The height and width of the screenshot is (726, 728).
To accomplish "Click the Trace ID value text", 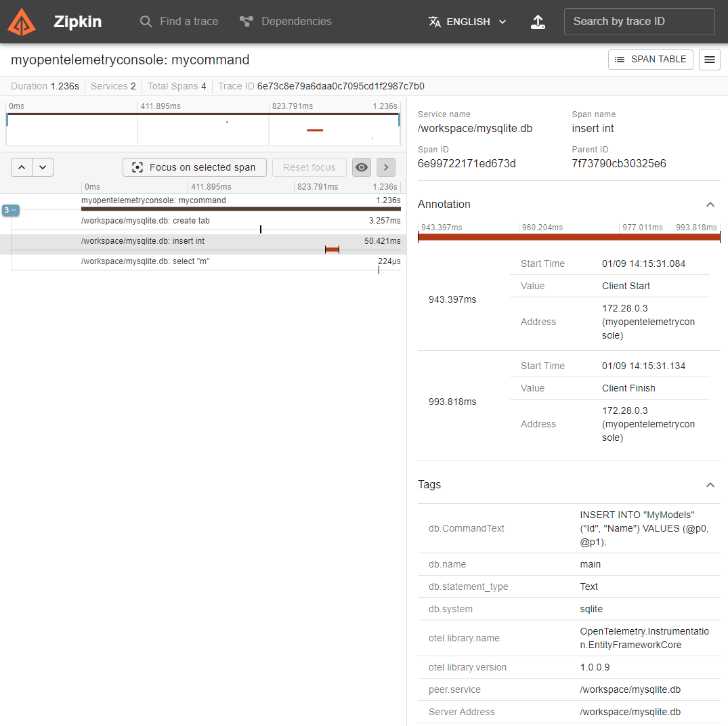I will tap(341, 86).
